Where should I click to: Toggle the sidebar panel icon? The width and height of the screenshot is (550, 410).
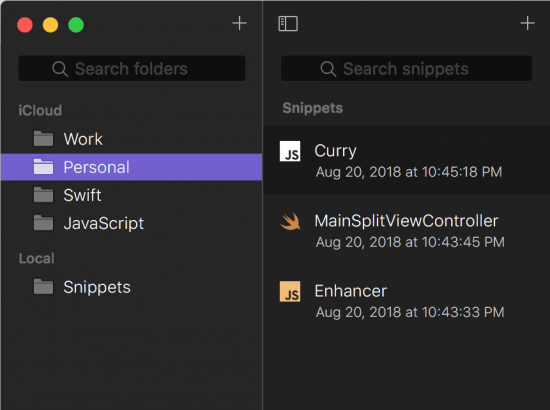[x=288, y=23]
